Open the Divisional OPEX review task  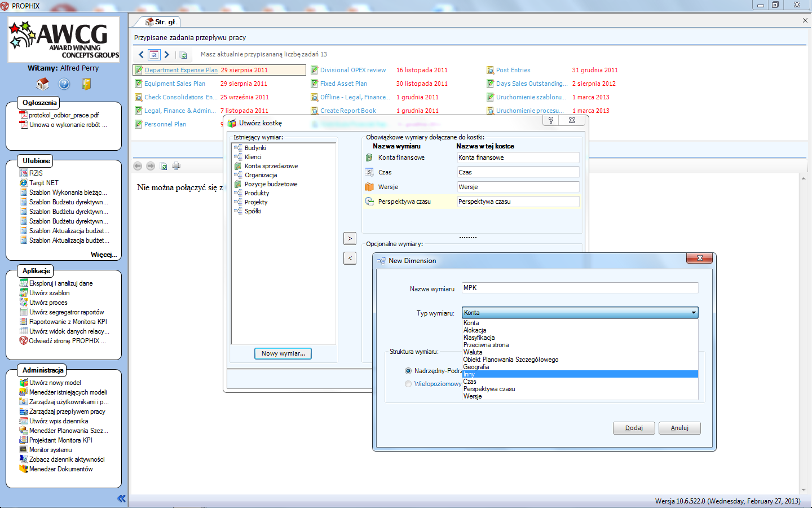[x=353, y=70]
